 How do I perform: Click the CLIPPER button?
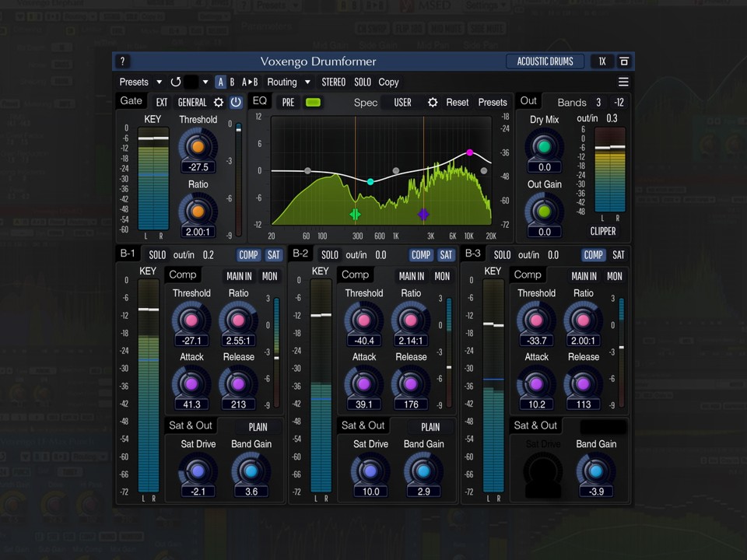pos(602,232)
